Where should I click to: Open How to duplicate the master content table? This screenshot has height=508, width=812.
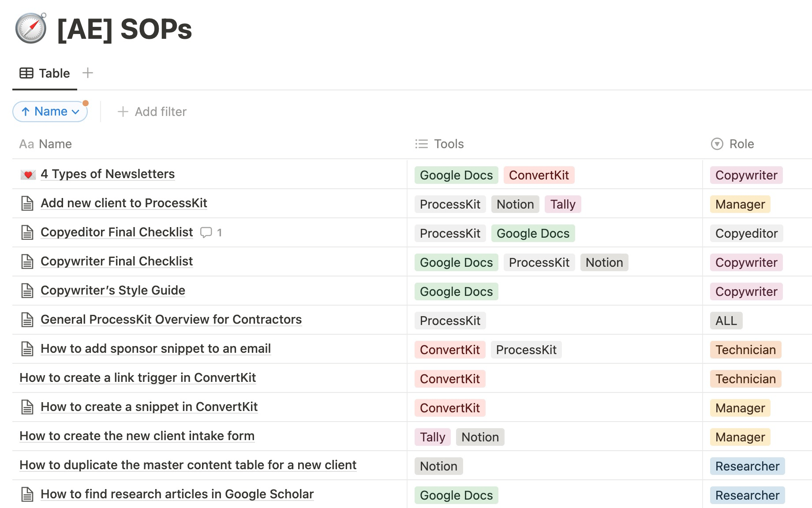click(x=188, y=465)
